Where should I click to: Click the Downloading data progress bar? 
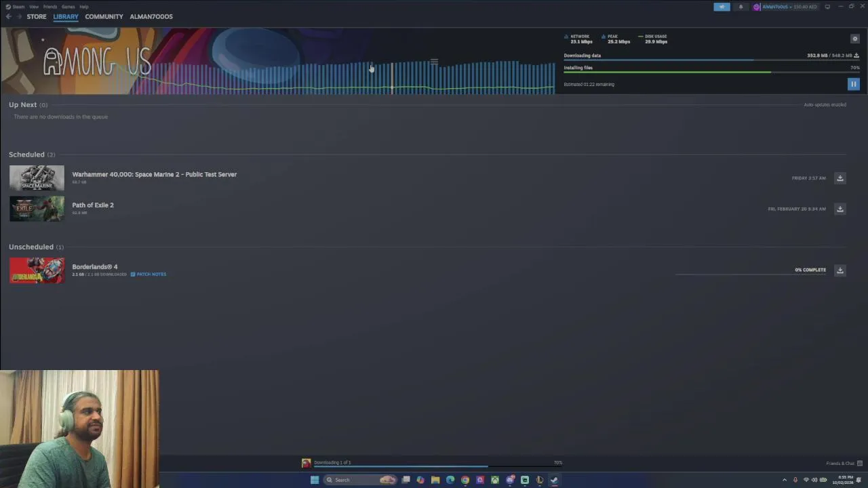pos(711,60)
